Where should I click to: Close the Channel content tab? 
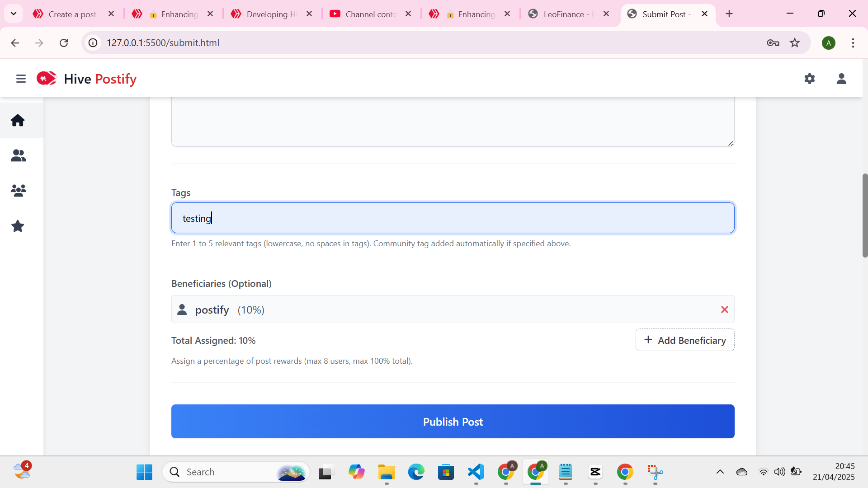click(x=408, y=14)
